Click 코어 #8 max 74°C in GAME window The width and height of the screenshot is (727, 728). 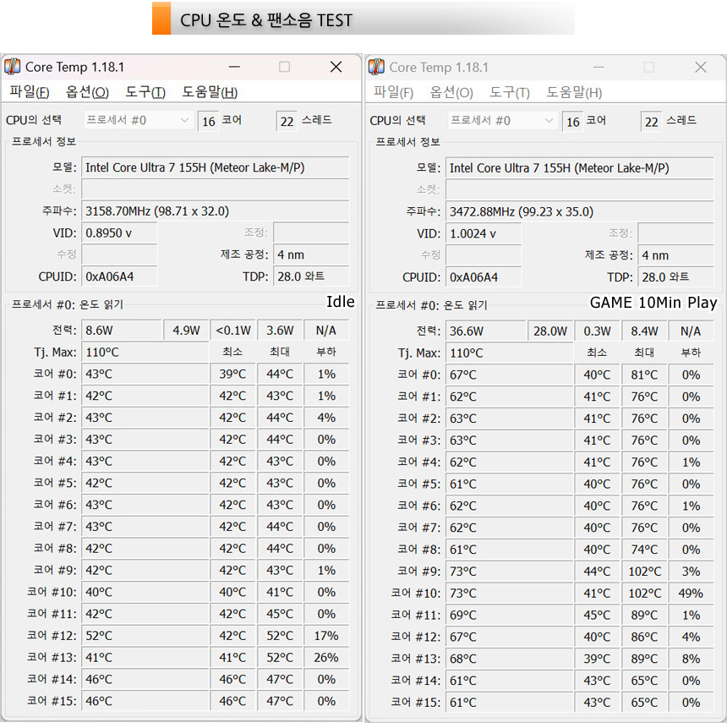(644, 550)
